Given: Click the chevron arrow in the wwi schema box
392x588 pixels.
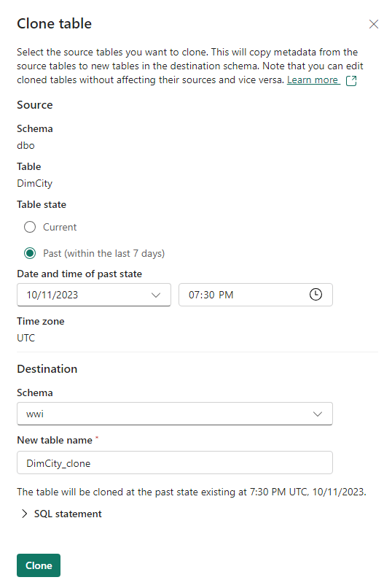Looking at the screenshot, I should pos(318,414).
